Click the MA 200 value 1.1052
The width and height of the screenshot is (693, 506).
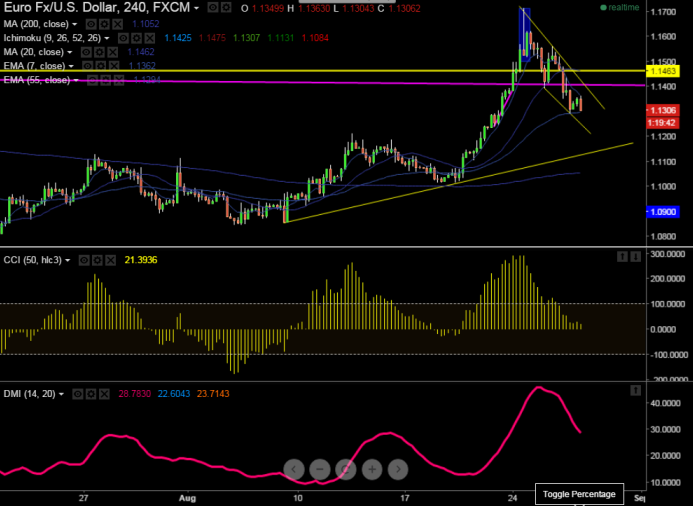(146, 24)
